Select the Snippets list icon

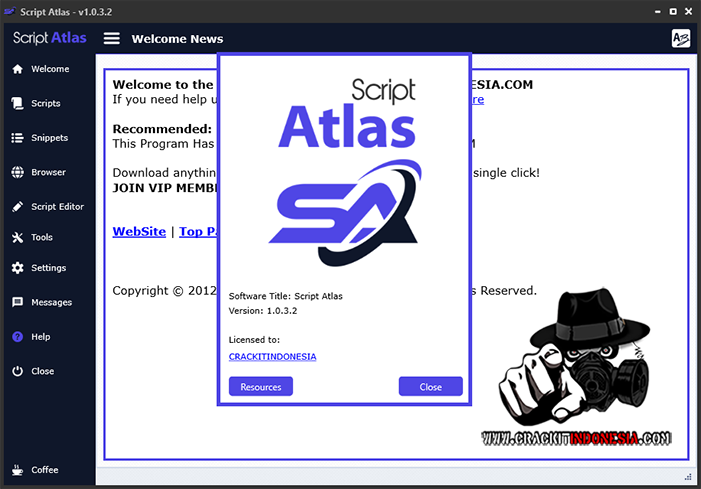tap(17, 138)
